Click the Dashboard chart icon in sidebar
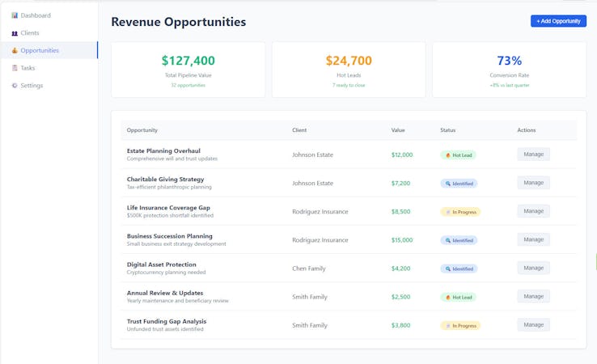This screenshot has width=597, height=364. (x=15, y=15)
